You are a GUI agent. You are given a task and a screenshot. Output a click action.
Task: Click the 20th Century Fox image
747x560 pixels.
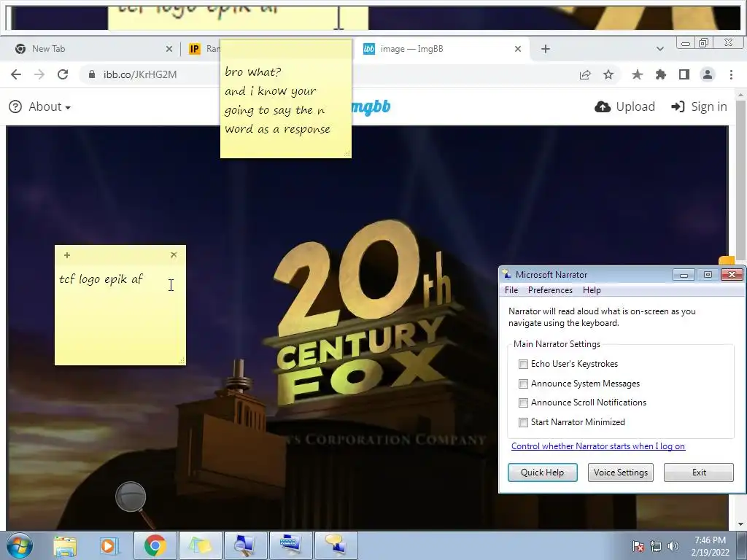click(367, 327)
